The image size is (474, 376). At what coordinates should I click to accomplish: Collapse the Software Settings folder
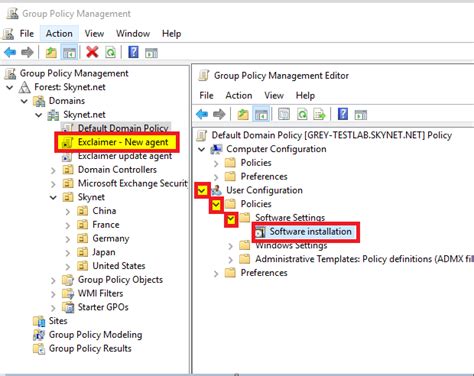coord(231,219)
